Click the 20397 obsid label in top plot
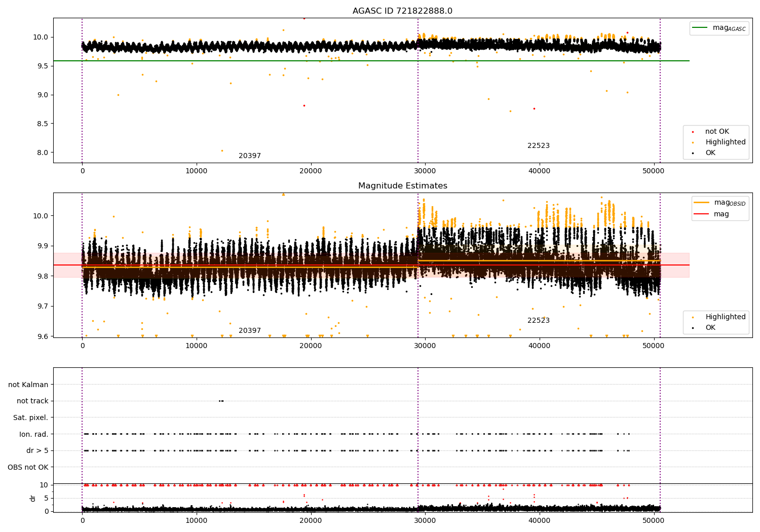Image resolution: width=760 pixels, height=532 pixels. point(250,156)
